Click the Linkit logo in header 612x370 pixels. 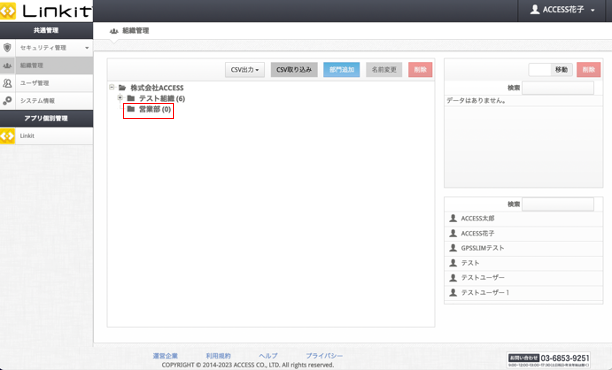46,11
